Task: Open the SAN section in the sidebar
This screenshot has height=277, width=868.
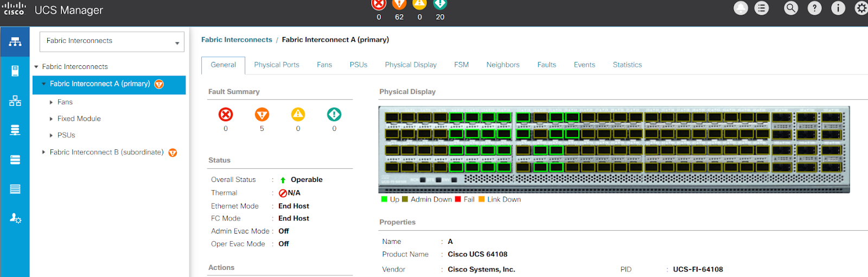Action: (15, 130)
